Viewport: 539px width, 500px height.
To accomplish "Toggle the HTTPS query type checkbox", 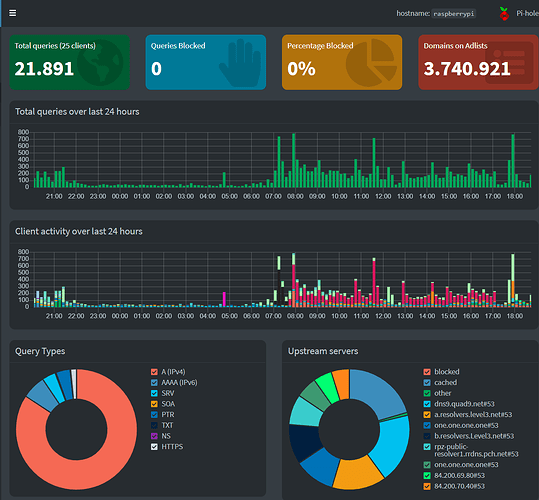I will click(154, 447).
